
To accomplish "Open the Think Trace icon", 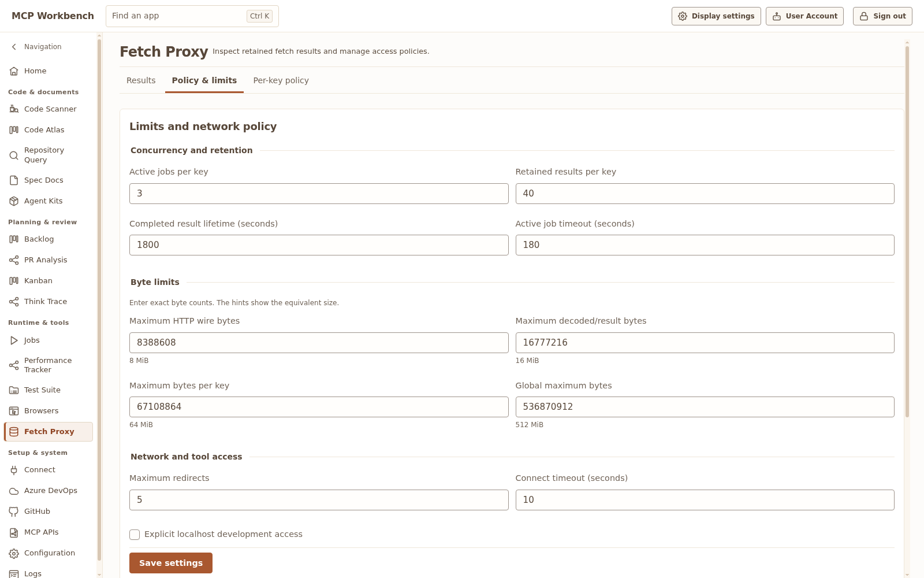I will pyautogui.click(x=14, y=302).
